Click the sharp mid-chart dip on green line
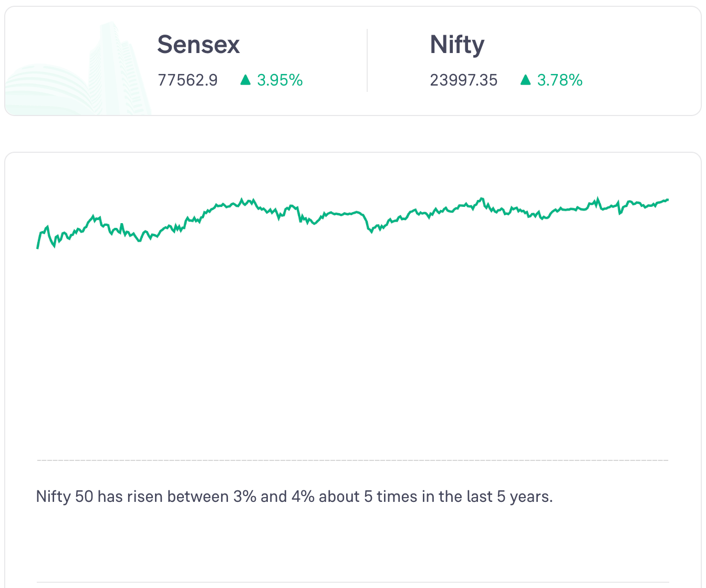Screen dimensions: 706x588 pos(371,230)
